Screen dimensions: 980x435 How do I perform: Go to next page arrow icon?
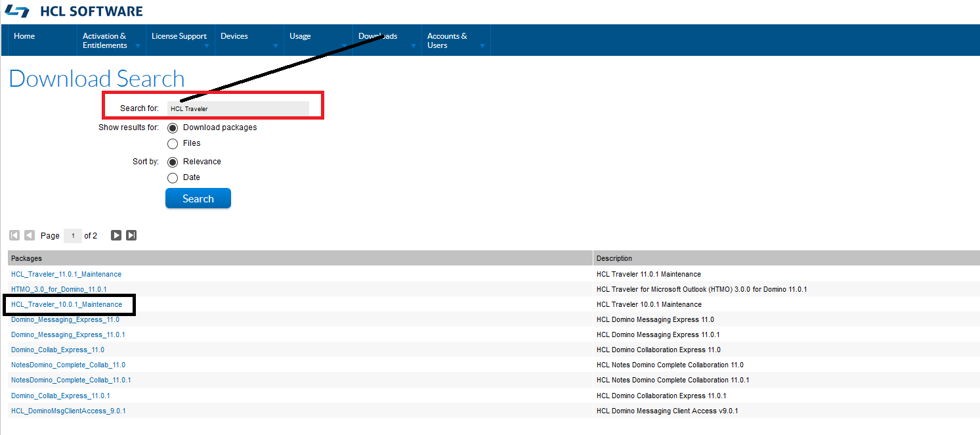116,235
